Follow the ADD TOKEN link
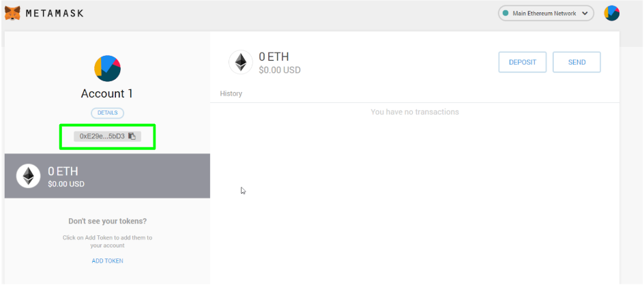The width and height of the screenshot is (644, 285). coord(108,260)
